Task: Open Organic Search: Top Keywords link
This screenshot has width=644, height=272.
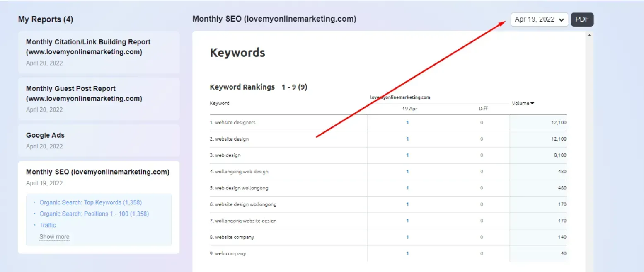Action: click(90, 202)
